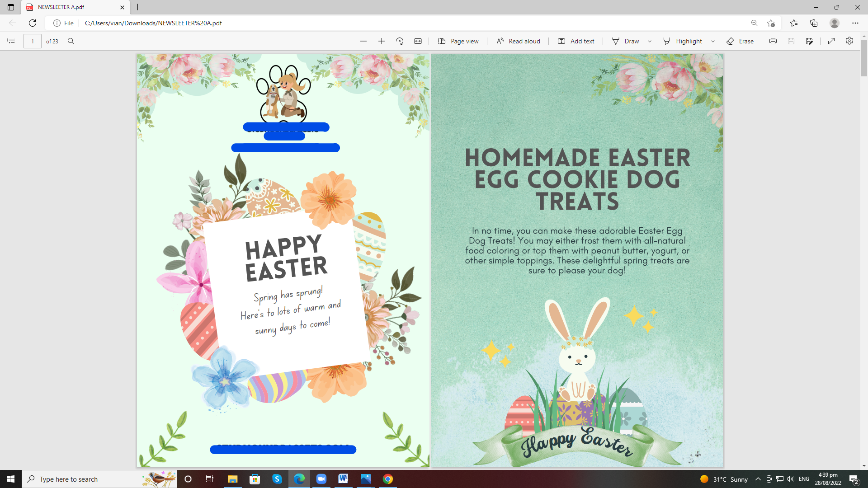Toggle the table of contents sidebar
Image resolution: width=868 pixels, height=488 pixels.
[x=11, y=41]
